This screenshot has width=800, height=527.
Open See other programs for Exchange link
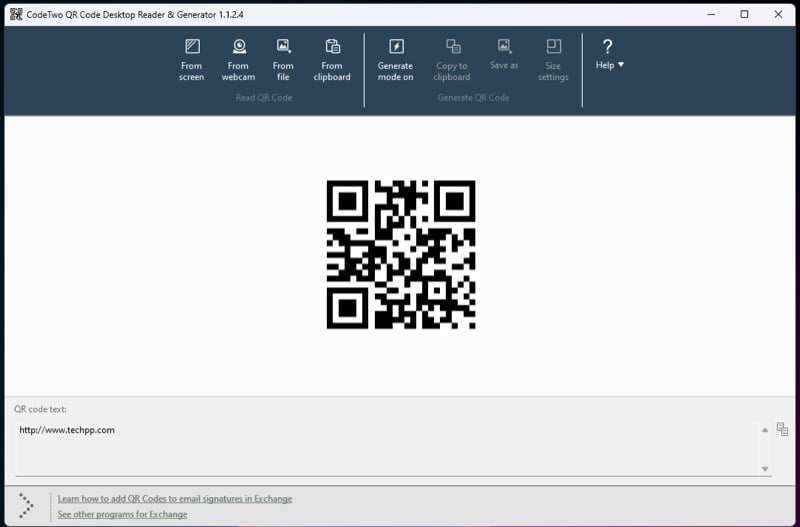tap(122, 514)
